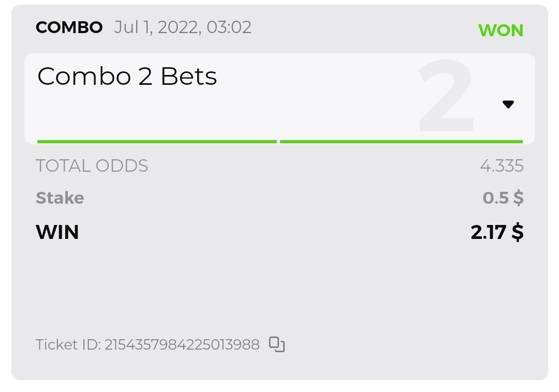Click the green WON status label
559x392 pixels.
(x=501, y=31)
